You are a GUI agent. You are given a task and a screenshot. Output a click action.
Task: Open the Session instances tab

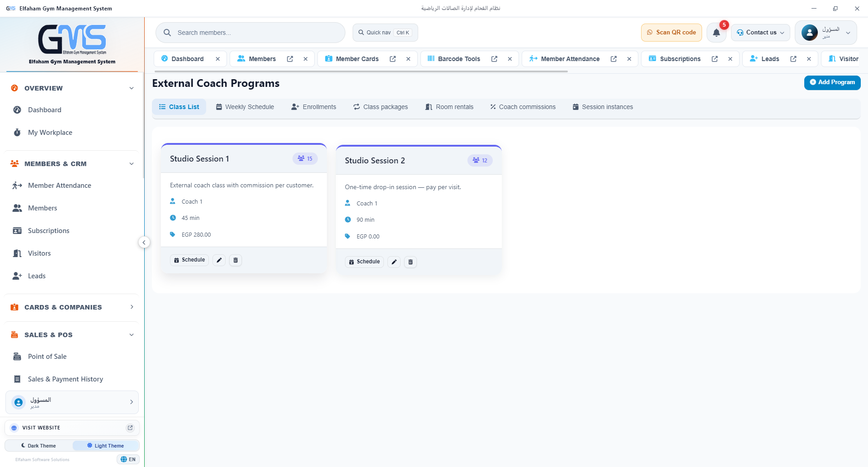[603, 107]
